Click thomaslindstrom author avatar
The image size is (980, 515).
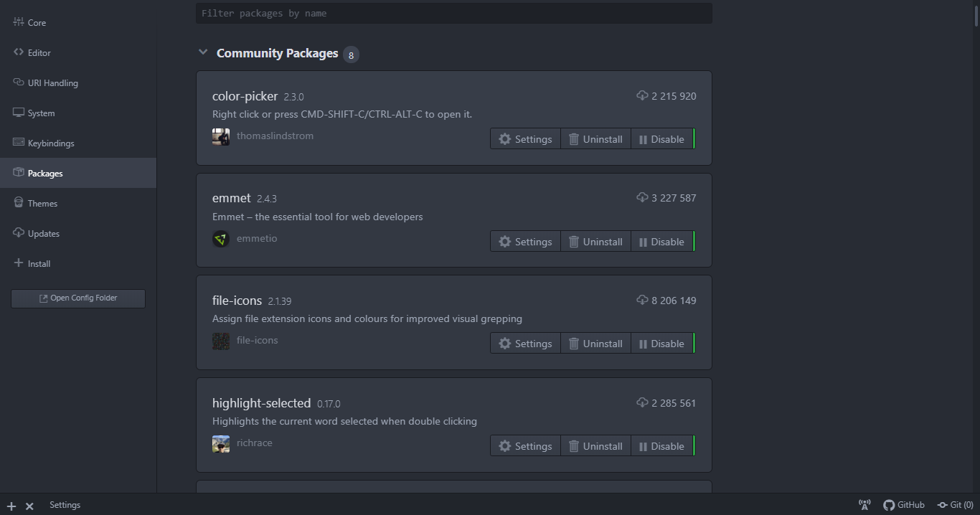pos(221,137)
